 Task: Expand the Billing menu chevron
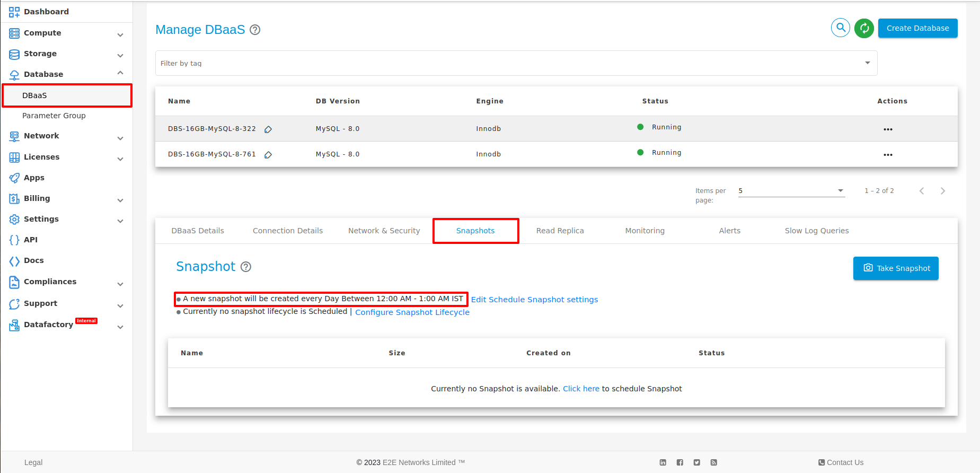click(120, 200)
